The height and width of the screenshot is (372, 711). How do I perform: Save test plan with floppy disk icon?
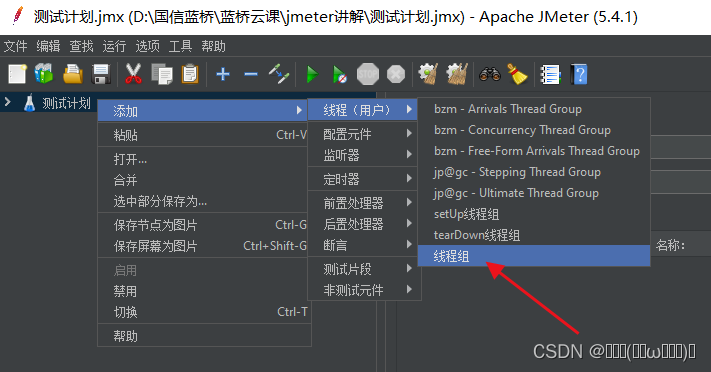[101, 74]
